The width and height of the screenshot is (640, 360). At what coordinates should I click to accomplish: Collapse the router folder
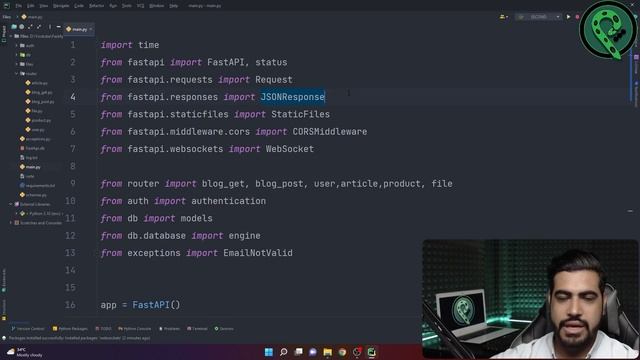tap(17, 73)
